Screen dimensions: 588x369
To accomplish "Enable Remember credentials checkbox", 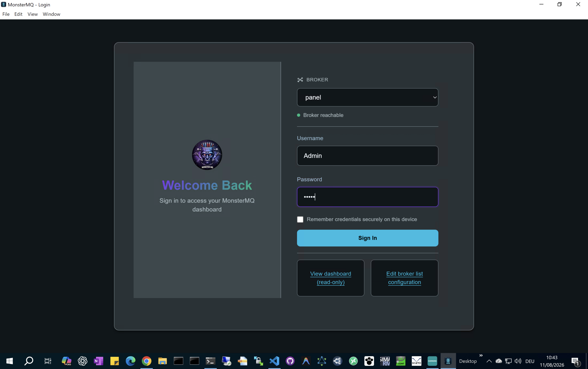I will [x=300, y=219].
